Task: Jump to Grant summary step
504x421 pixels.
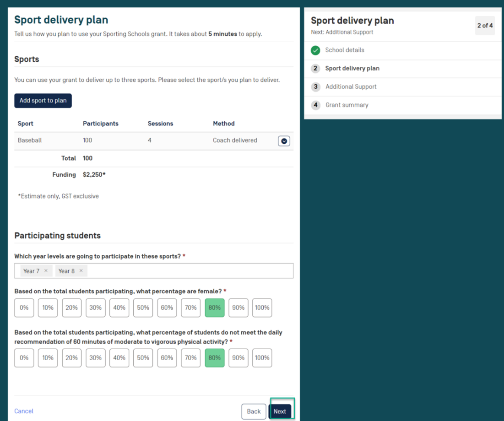Action: coord(347,105)
